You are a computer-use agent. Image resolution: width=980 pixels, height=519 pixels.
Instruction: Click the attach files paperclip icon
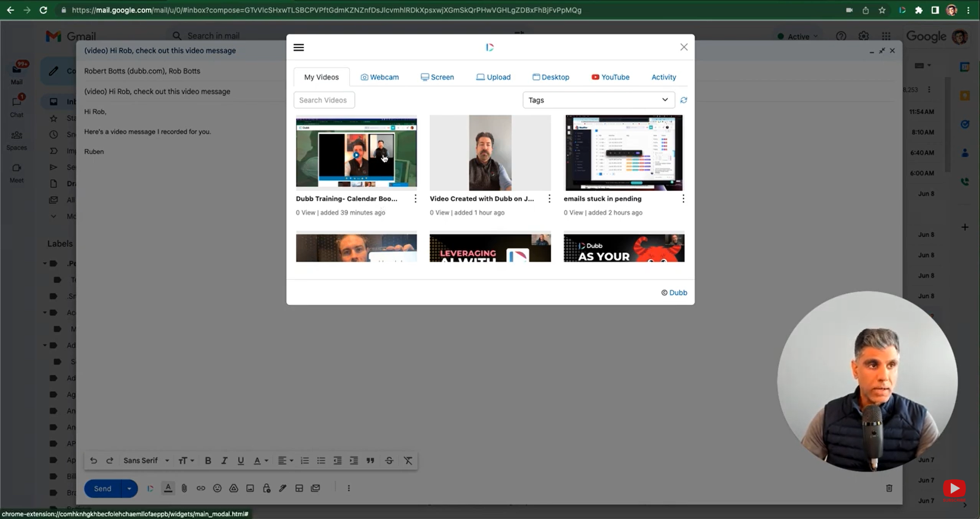tap(184, 488)
